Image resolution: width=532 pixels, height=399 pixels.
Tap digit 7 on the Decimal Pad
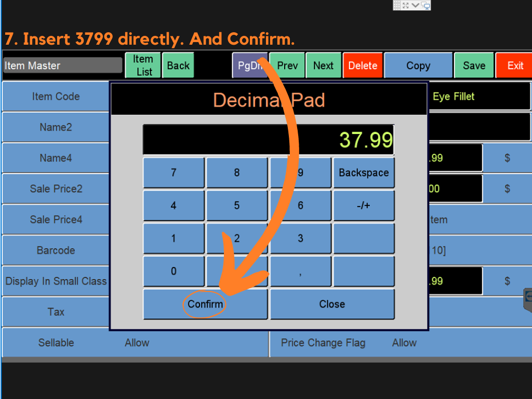point(174,173)
